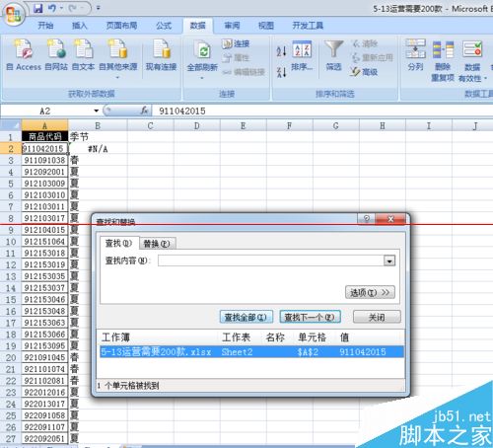493x448 pixels.
Task: Sort descending Z to A
Action: click(x=281, y=72)
